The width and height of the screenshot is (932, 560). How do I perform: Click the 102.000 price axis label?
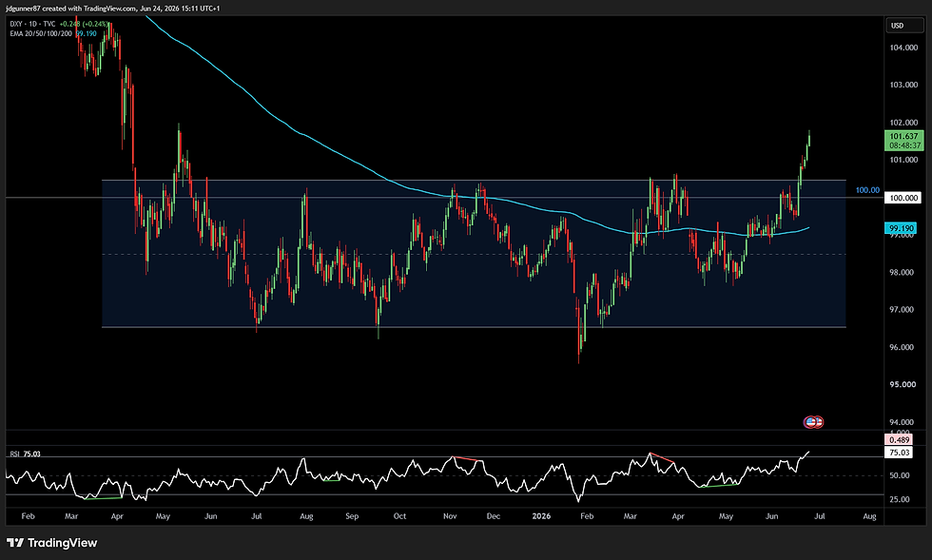point(903,123)
